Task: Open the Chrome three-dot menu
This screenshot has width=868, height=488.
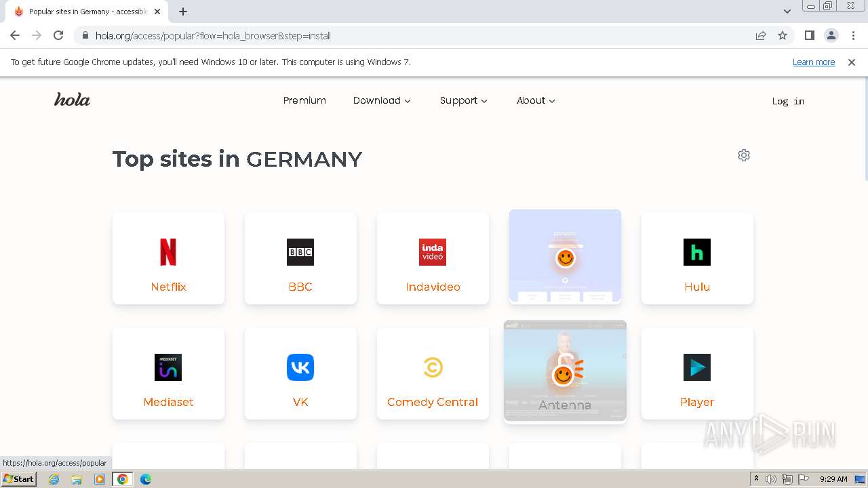Action: point(854,35)
